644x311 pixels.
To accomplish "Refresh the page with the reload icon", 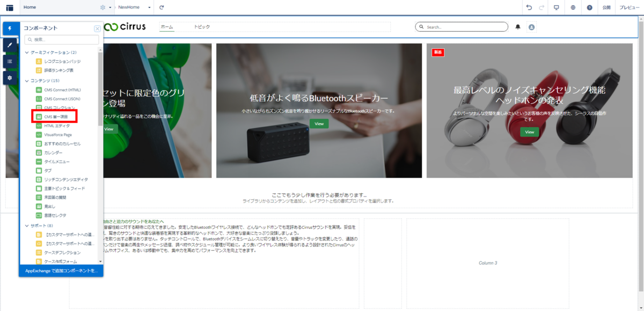I will tap(162, 8).
